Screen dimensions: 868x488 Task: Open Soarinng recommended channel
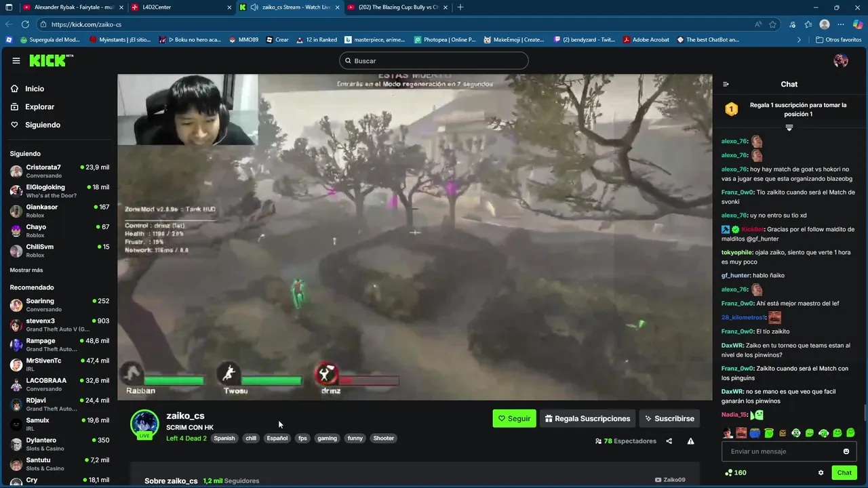click(60, 305)
